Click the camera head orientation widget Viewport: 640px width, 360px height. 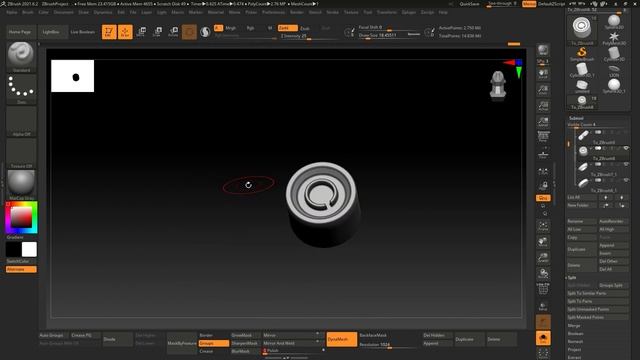click(498, 86)
